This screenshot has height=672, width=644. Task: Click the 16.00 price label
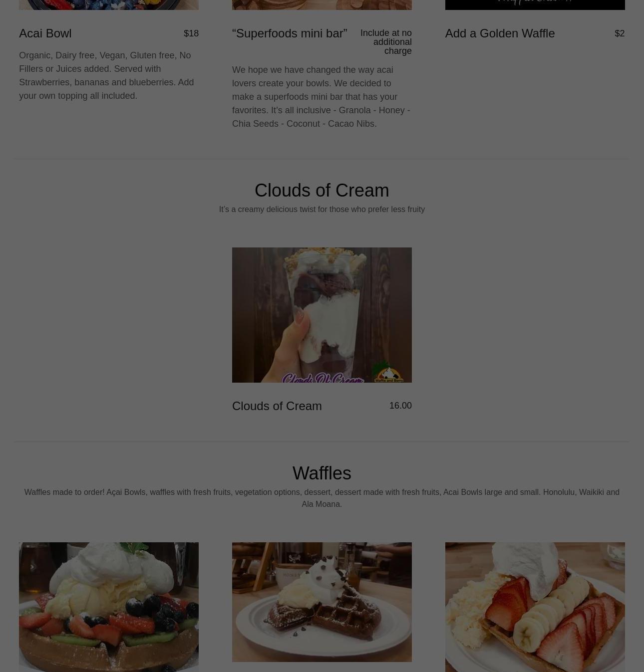pos(400,406)
